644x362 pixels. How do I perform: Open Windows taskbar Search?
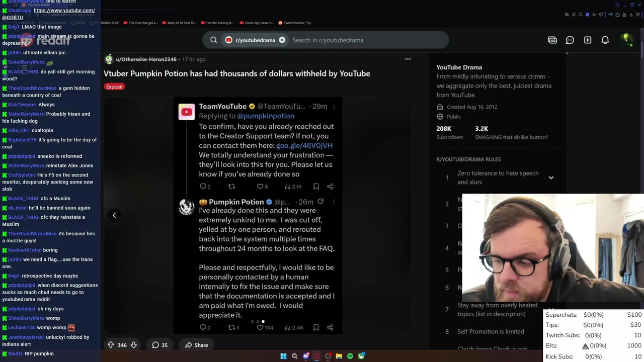click(295, 356)
